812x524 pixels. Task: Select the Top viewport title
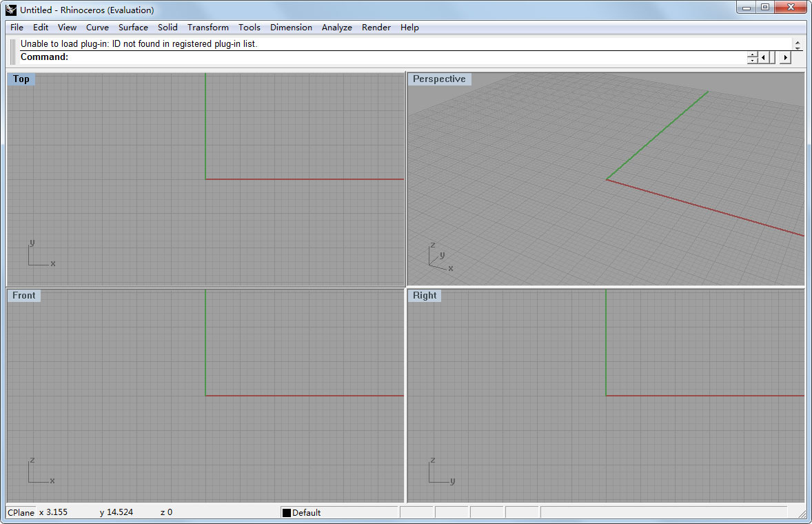[x=21, y=79]
